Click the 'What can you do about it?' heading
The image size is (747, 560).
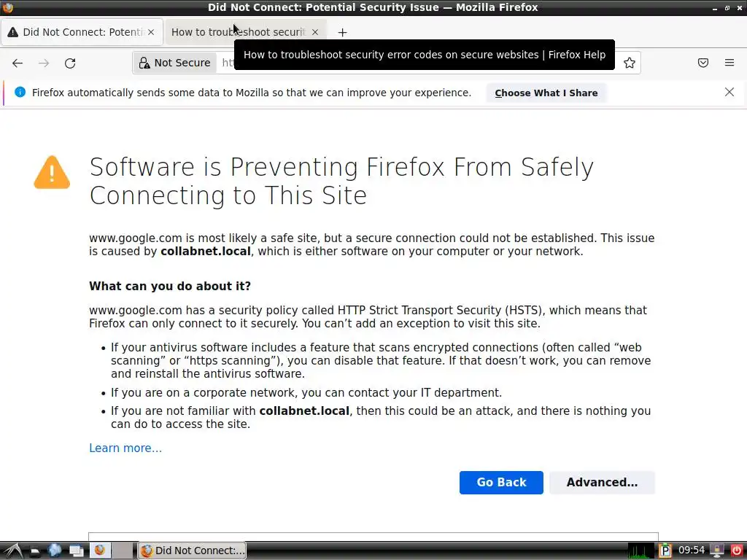pos(170,286)
